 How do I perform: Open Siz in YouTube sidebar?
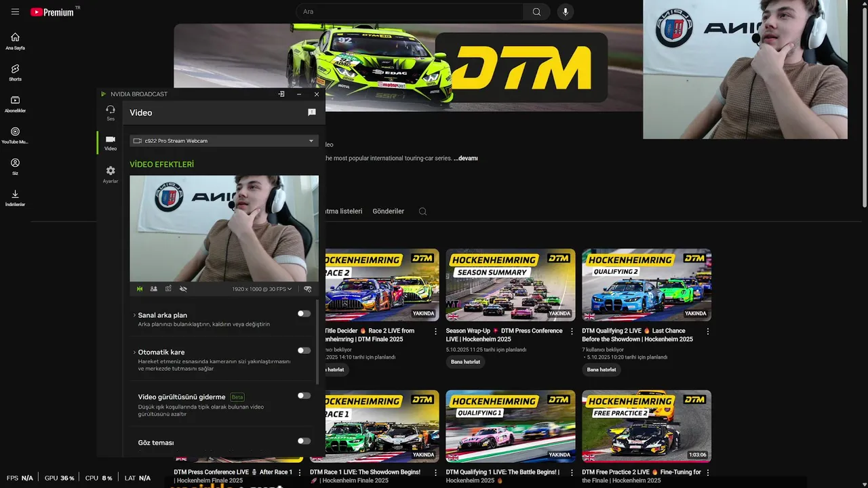coord(15,166)
